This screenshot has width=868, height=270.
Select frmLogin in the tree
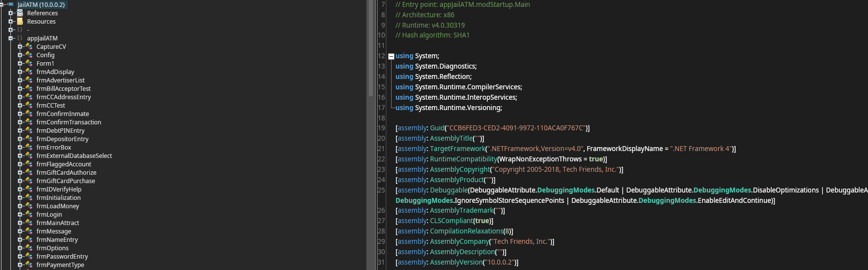click(49, 214)
